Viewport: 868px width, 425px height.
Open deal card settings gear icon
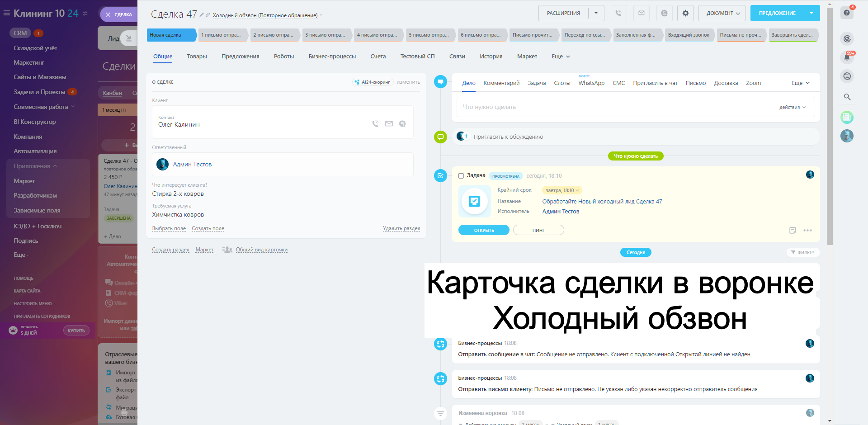pos(685,13)
